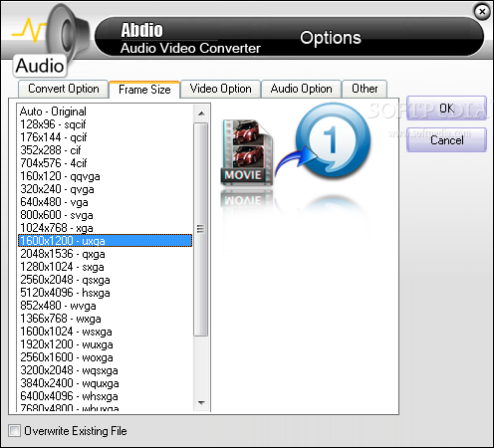
Task: Pick '2560x2048 - qsxga' entry
Action: [105, 280]
